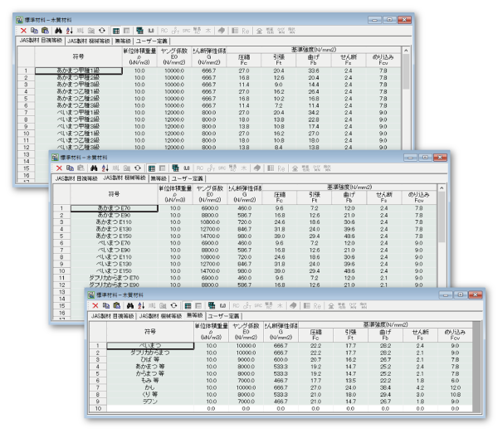This screenshot has width=498, height=448.
Task: Select table grid view icon in front window
Action: (188, 306)
